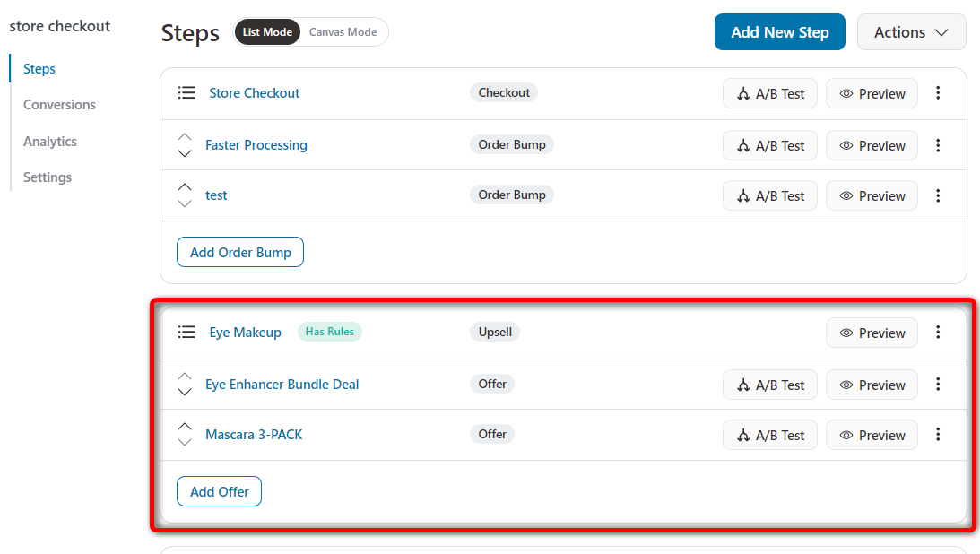Open the Mascara 3-PACK link
The image size is (980, 554).
coord(254,435)
